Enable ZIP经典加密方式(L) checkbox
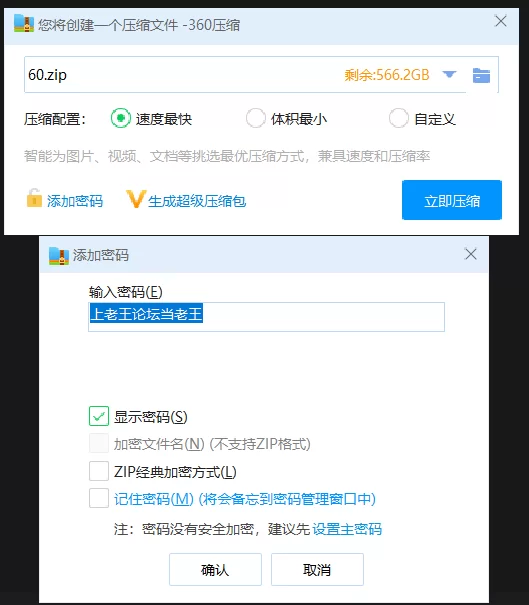Image resolution: width=529 pixels, height=605 pixels. [99, 471]
